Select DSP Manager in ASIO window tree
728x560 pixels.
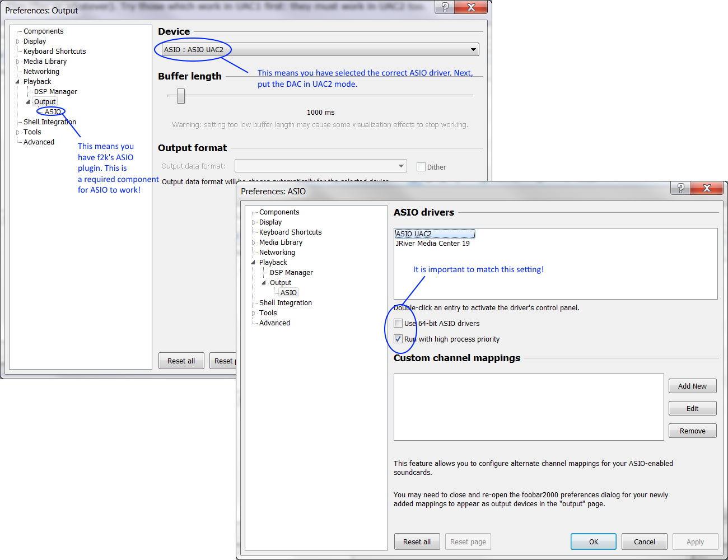point(291,273)
